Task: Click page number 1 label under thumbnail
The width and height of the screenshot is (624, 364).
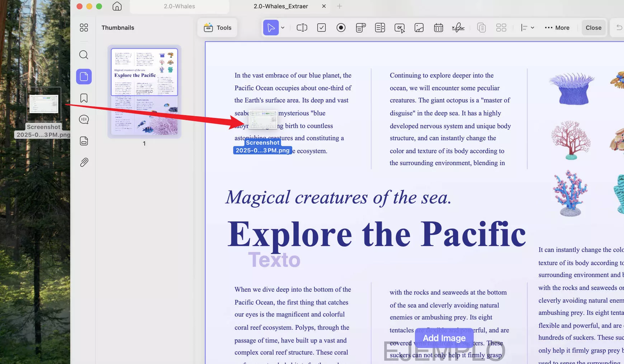Action: (x=144, y=143)
